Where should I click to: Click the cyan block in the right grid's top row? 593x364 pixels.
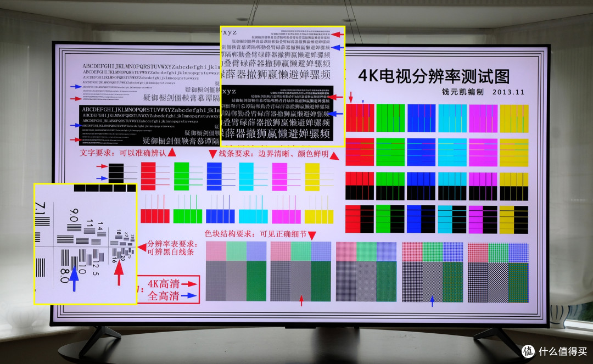click(452, 118)
